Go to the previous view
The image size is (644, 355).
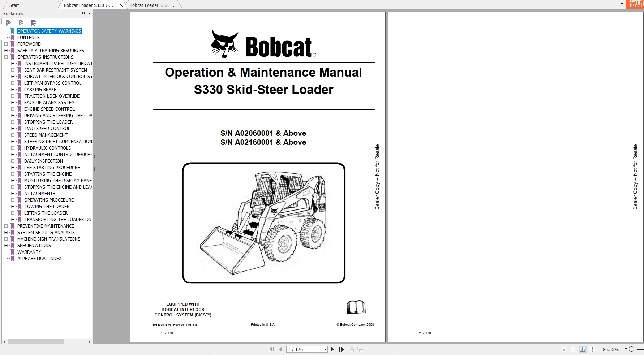[351, 349]
